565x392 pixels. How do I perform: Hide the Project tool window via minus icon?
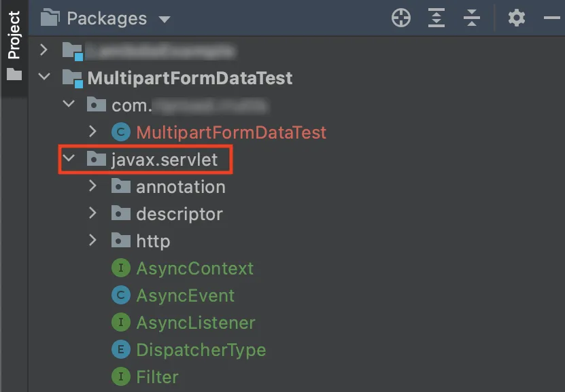[552, 18]
